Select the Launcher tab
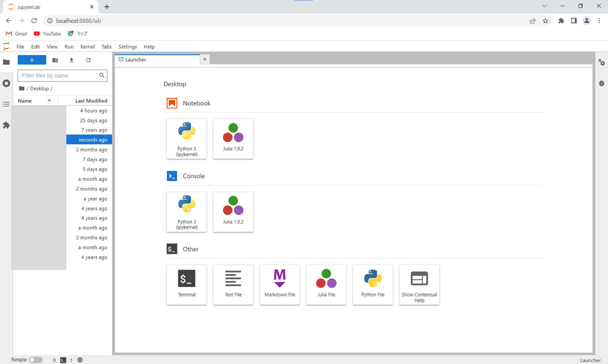Screen dimensions: 608x364 (x=157, y=60)
